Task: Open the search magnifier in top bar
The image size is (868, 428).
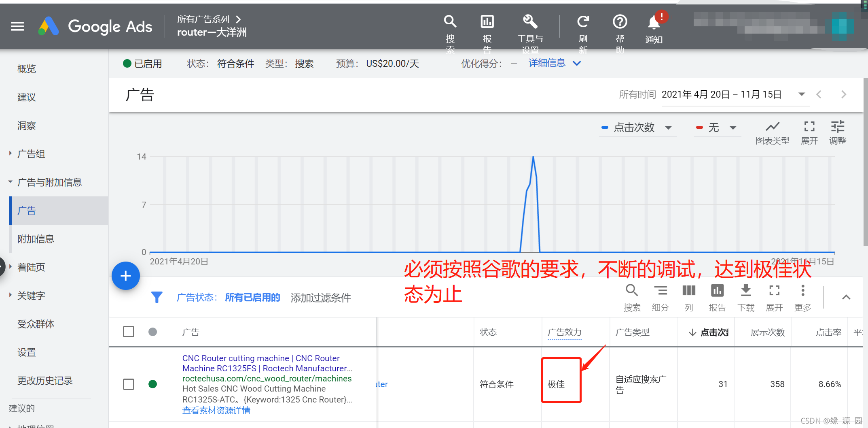Action: pyautogui.click(x=450, y=21)
